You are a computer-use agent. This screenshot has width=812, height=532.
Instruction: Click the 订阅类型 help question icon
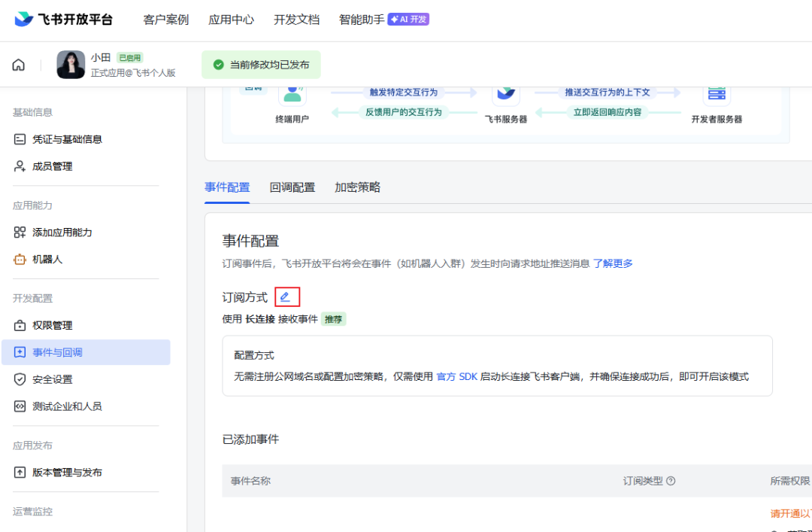(671, 481)
